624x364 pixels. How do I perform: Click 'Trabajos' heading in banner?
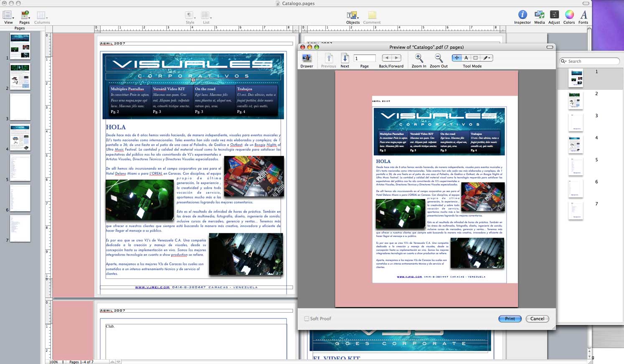245,89
